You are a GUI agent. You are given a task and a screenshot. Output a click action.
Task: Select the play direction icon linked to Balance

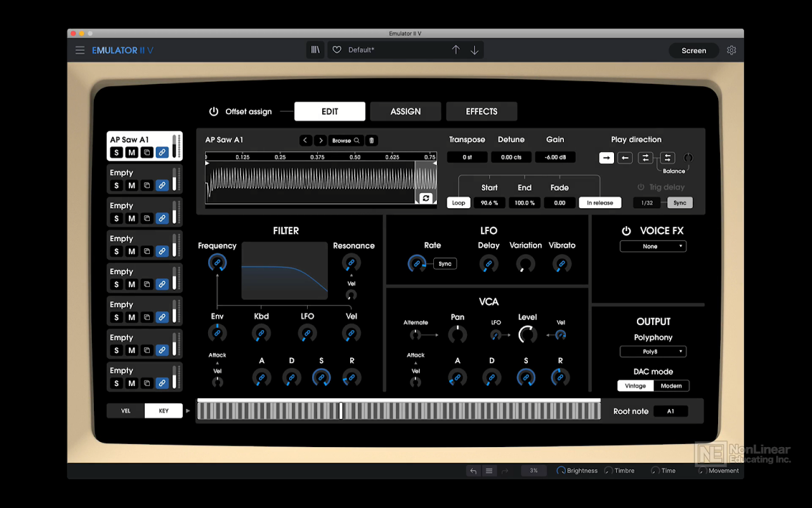[x=667, y=157]
